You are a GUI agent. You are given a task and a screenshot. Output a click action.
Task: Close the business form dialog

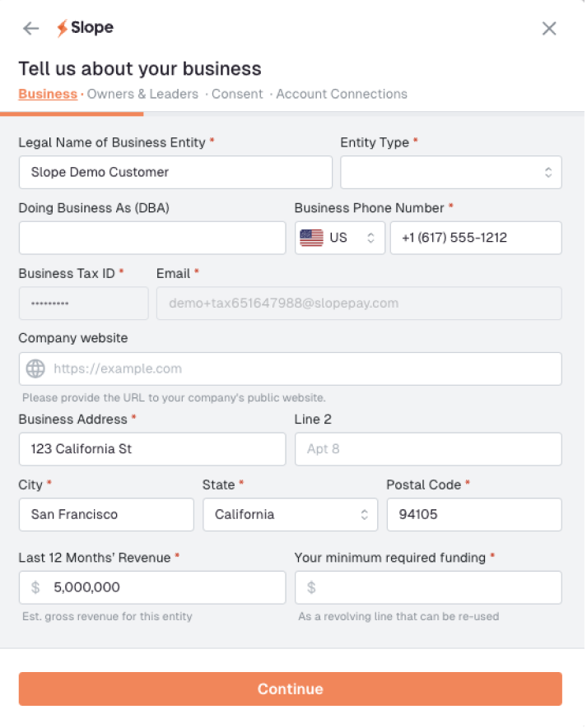click(x=549, y=29)
